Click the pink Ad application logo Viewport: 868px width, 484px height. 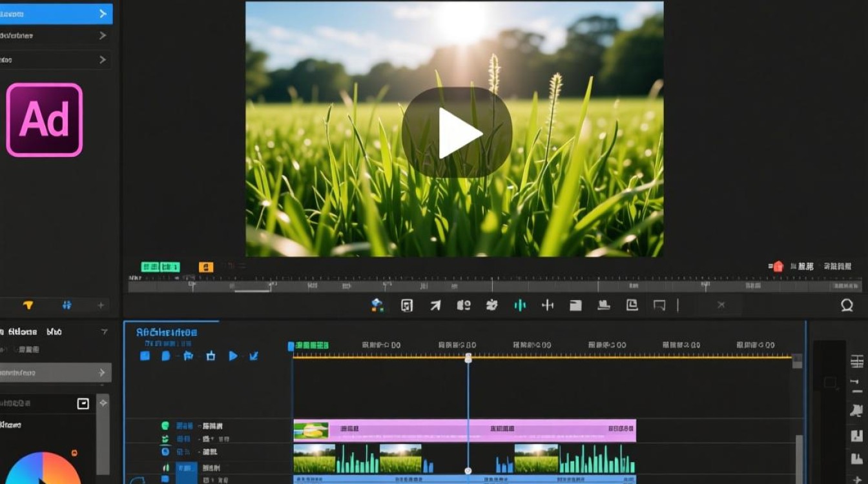[45, 120]
